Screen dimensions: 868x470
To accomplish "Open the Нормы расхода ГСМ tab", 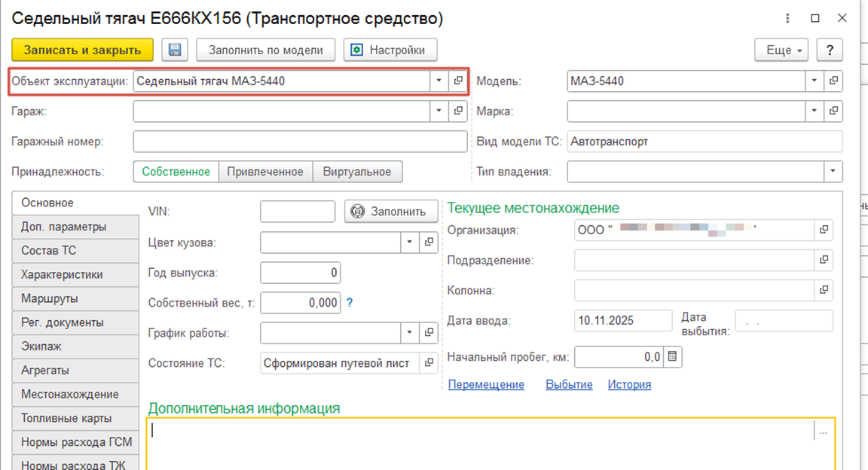I will tap(75, 442).
